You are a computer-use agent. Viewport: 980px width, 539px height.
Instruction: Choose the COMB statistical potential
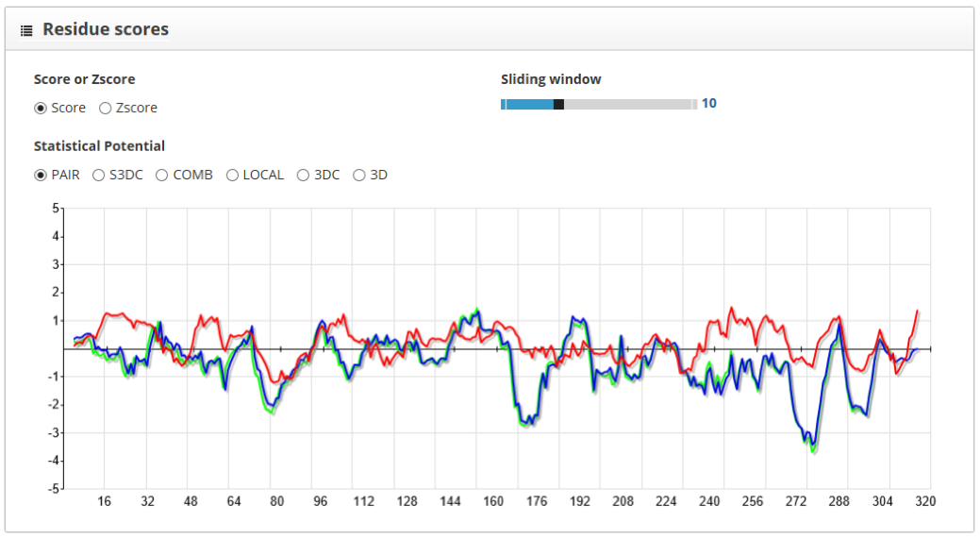(x=162, y=175)
